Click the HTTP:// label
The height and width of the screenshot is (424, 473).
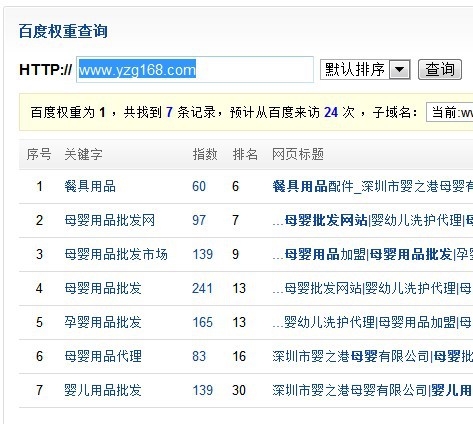click(46, 70)
